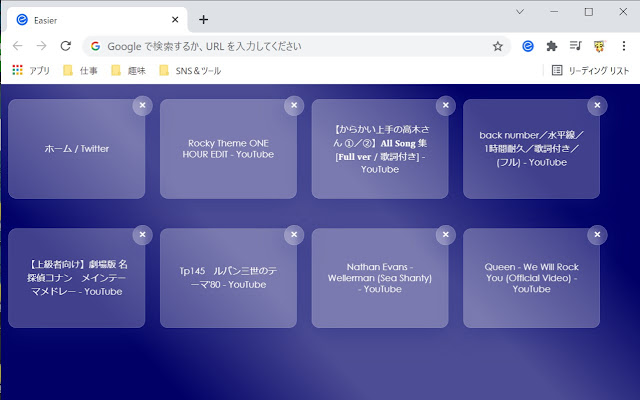Open the Extensions puzzle-piece menu

(x=552, y=46)
